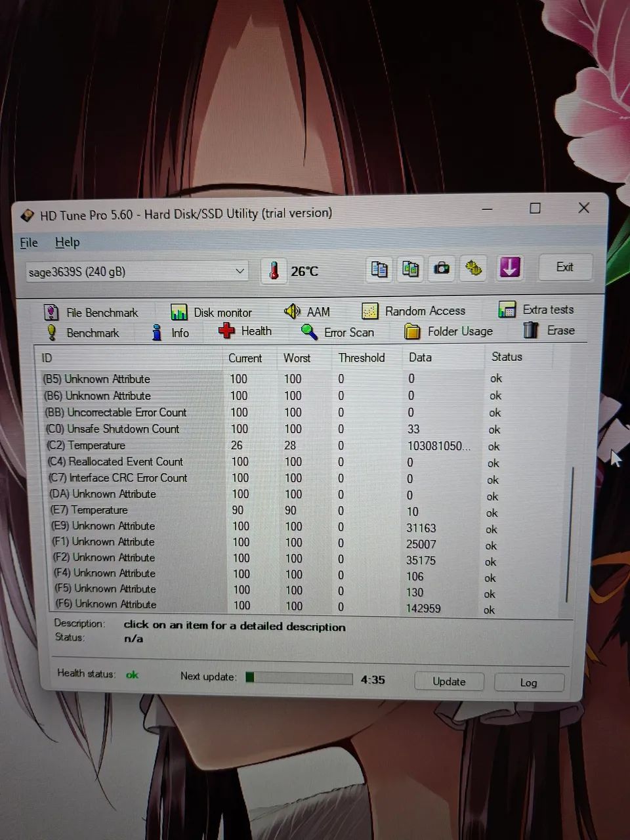Click the data value 31163
This screenshot has height=840, width=630.
click(421, 528)
